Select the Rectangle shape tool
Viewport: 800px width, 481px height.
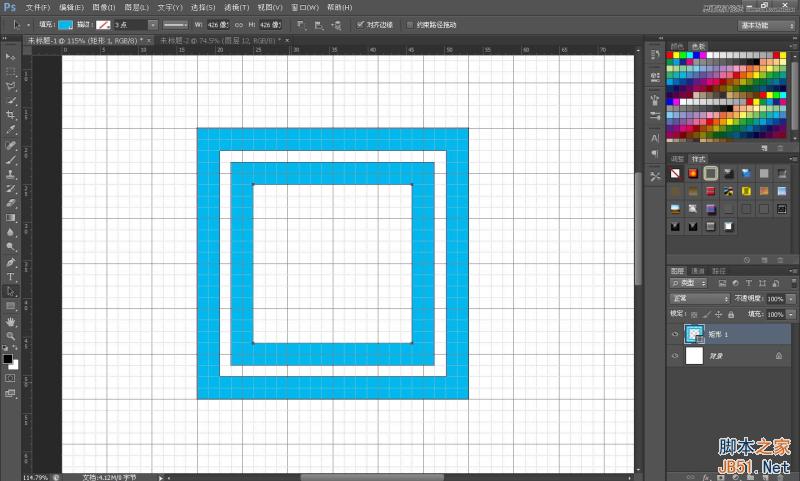(10, 306)
